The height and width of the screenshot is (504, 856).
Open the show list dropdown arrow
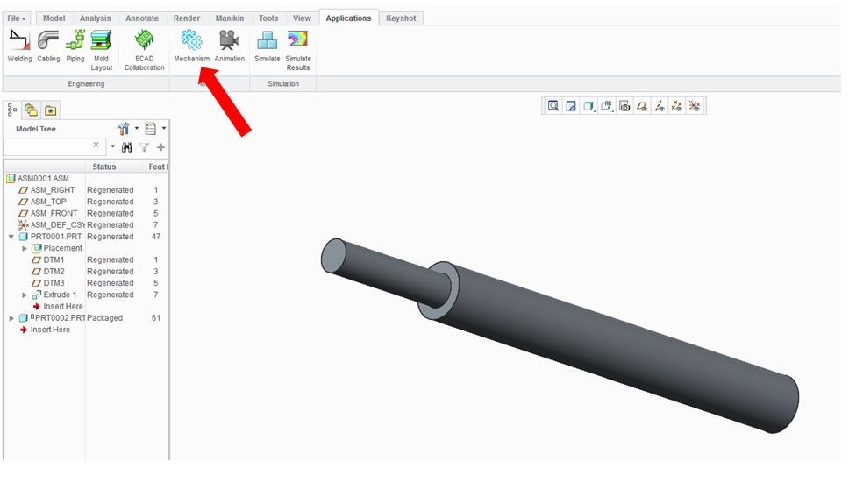pyautogui.click(x=163, y=129)
